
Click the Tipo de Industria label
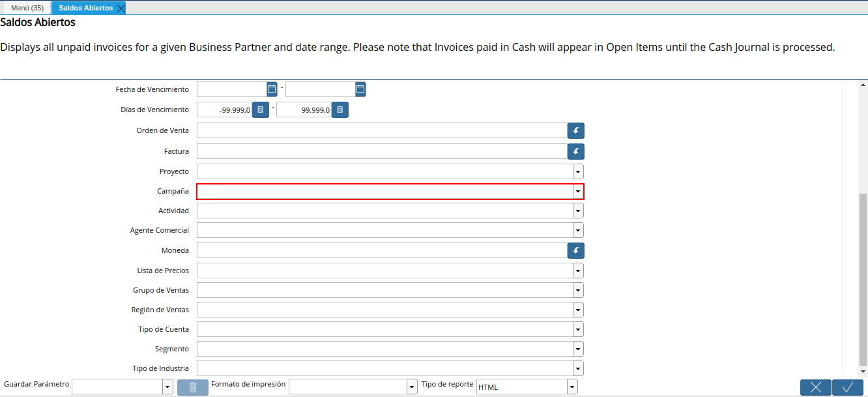point(161,368)
